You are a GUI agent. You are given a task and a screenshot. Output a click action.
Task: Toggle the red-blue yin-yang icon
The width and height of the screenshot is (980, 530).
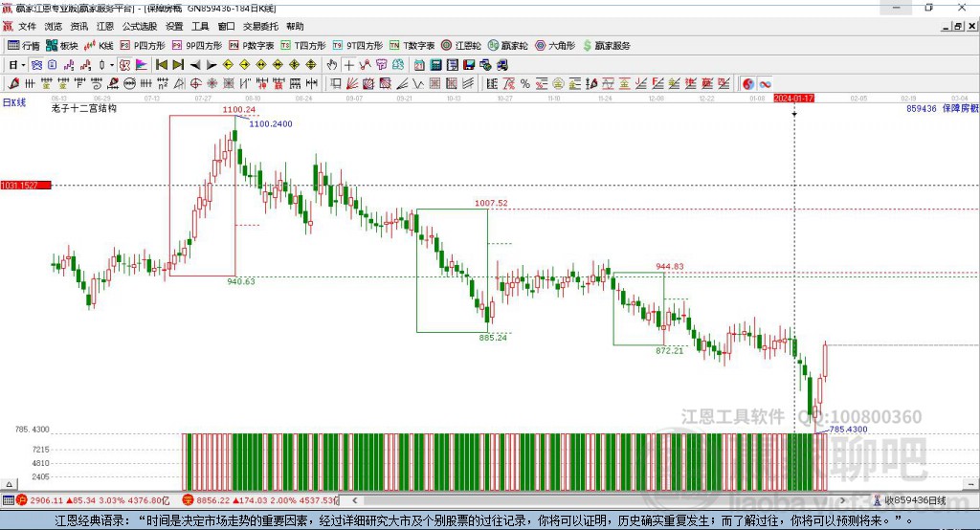point(748,84)
